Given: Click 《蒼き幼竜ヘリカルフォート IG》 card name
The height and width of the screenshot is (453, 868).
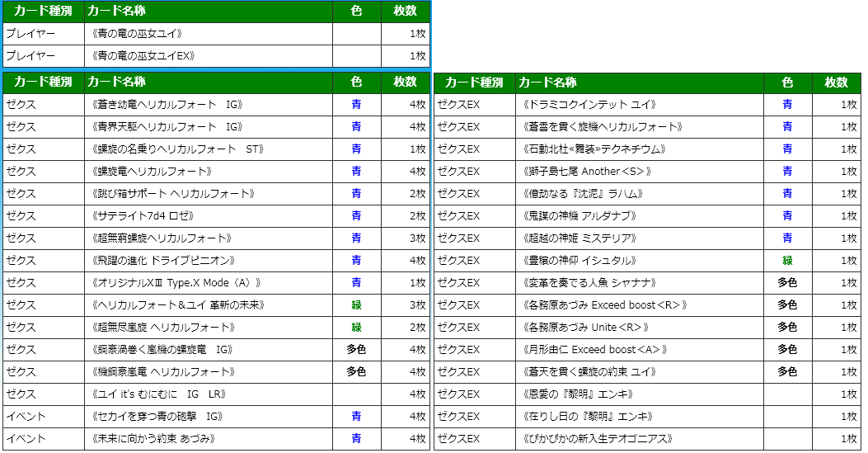Looking at the screenshot, I should (x=167, y=105).
